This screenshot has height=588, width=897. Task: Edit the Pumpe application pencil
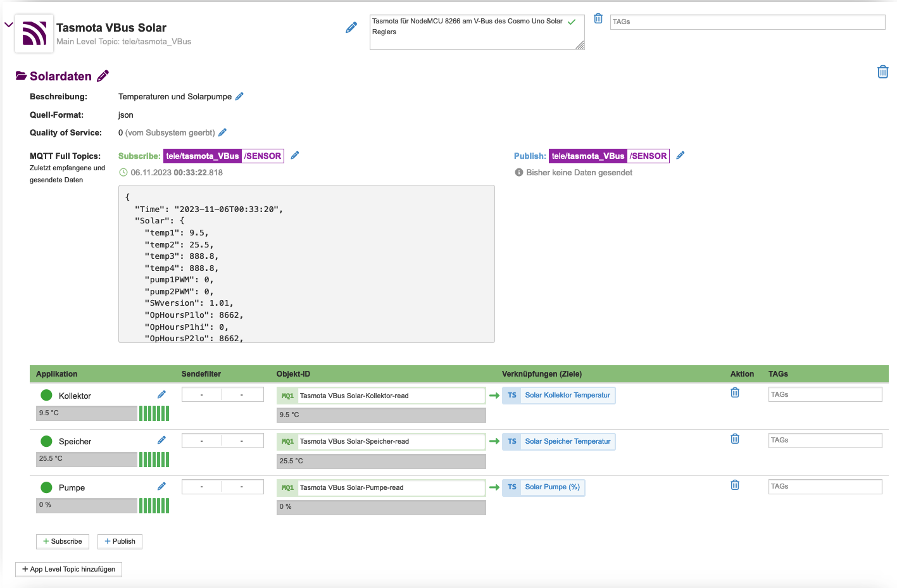(161, 486)
